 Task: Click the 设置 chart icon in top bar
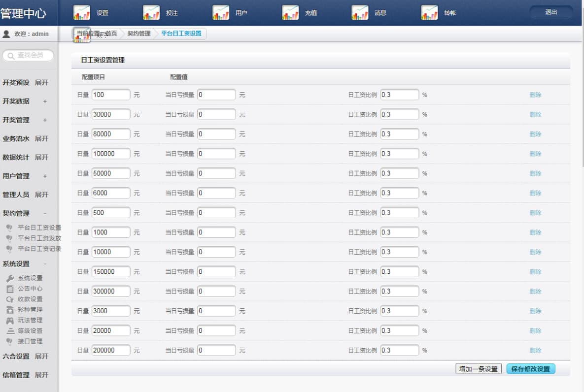tap(82, 12)
